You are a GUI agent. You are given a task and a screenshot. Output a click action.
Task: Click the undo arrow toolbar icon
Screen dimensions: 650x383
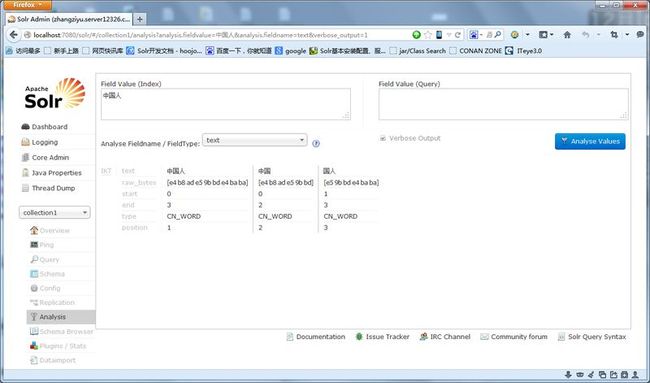(x=585, y=35)
